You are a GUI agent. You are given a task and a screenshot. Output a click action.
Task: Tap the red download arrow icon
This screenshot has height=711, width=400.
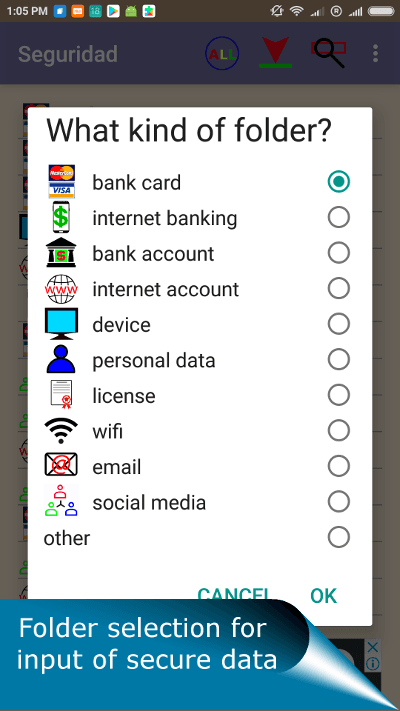tap(275, 53)
